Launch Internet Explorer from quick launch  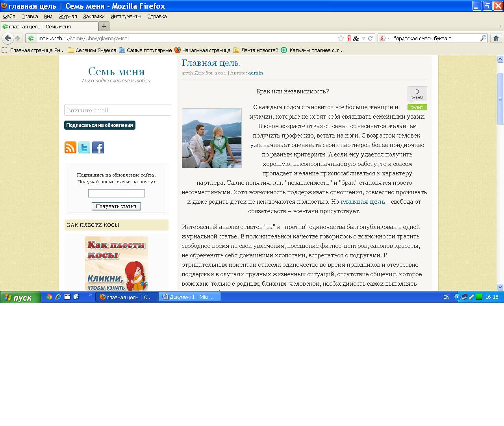click(x=58, y=297)
